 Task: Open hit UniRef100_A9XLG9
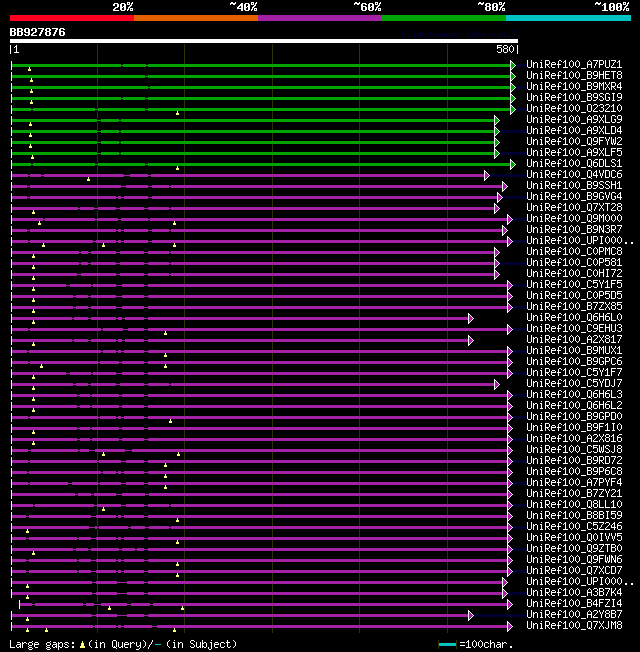tap(574, 119)
